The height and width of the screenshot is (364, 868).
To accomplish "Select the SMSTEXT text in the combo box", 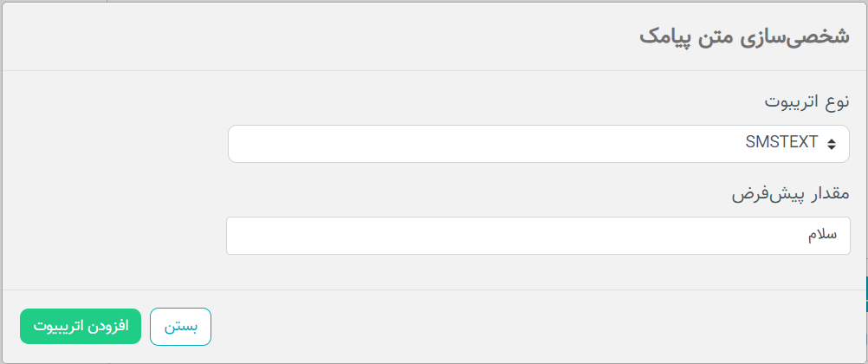I will coord(781,143).
